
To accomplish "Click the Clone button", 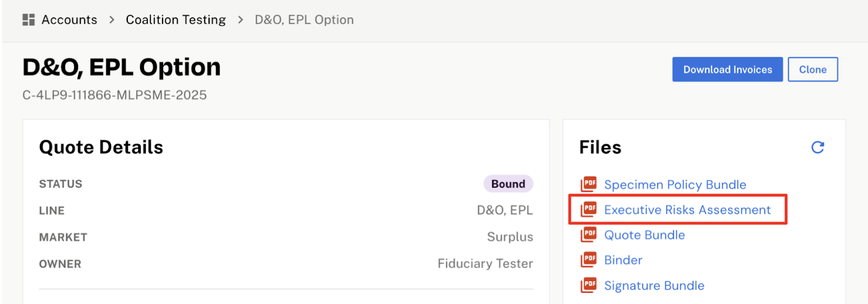I will click(812, 70).
